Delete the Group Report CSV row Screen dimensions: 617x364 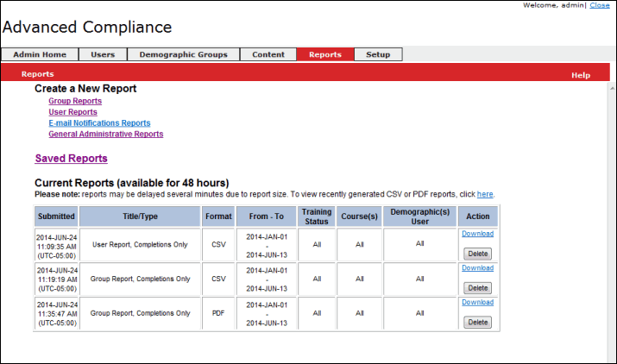(x=477, y=287)
